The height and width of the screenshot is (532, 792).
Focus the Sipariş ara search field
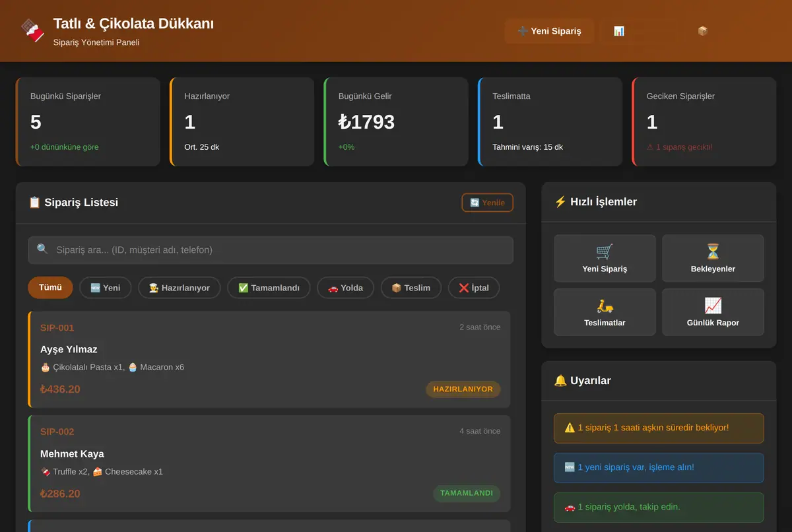tap(271, 250)
